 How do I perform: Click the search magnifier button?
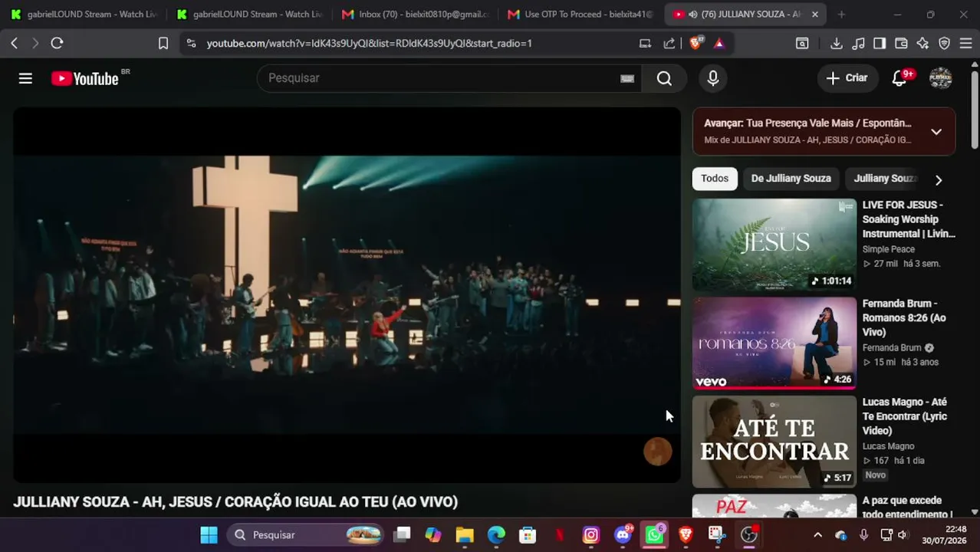[x=664, y=78]
